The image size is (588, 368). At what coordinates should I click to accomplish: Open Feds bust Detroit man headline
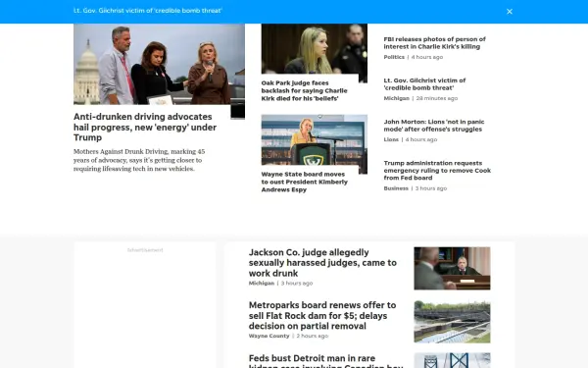tap(325, 360)
